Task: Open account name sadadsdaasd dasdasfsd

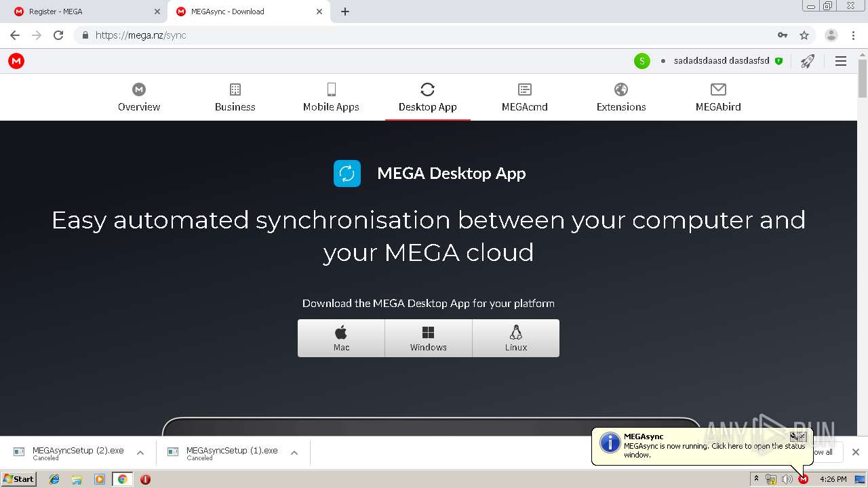Action: pyautogui.click(x=722, y=61)
